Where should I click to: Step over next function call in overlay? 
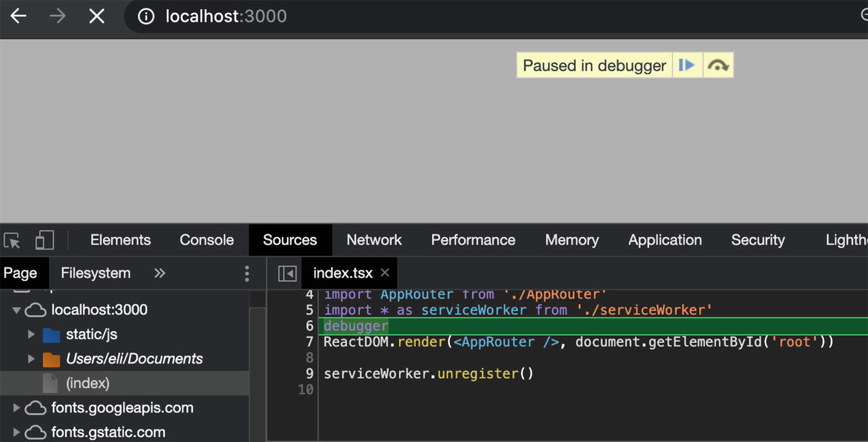click(x=718, y=65)
